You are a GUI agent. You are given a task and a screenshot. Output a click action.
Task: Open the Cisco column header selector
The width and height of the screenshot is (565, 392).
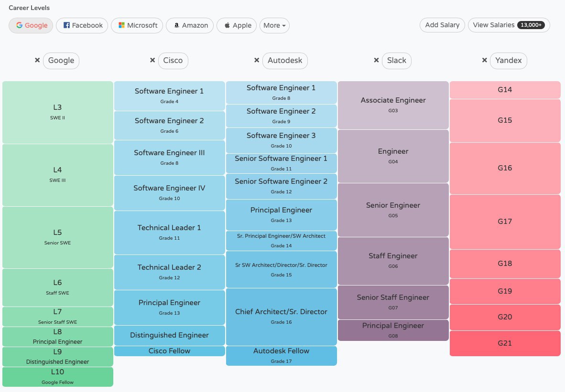tap(173, 61)
